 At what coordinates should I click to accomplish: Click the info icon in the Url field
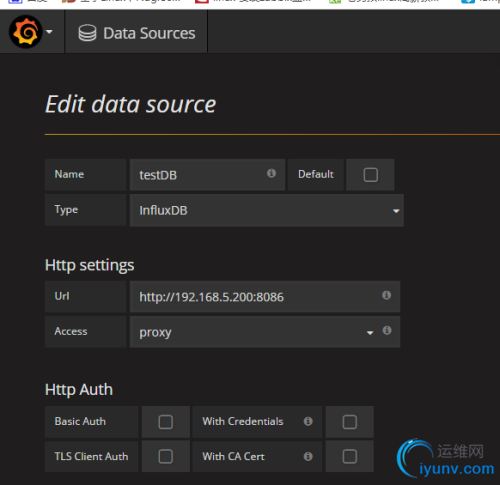(386, 295)
